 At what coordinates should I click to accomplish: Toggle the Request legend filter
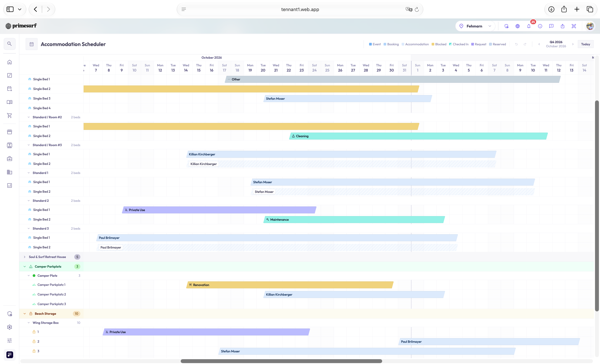479,44
